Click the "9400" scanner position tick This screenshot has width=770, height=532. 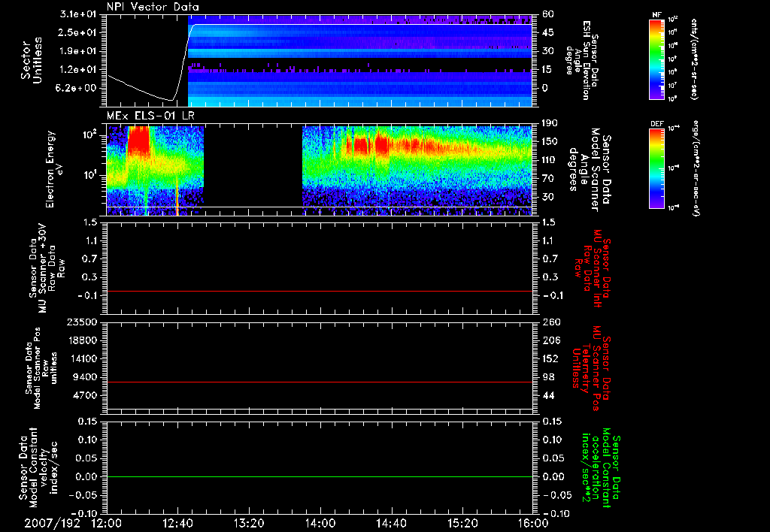85,377
